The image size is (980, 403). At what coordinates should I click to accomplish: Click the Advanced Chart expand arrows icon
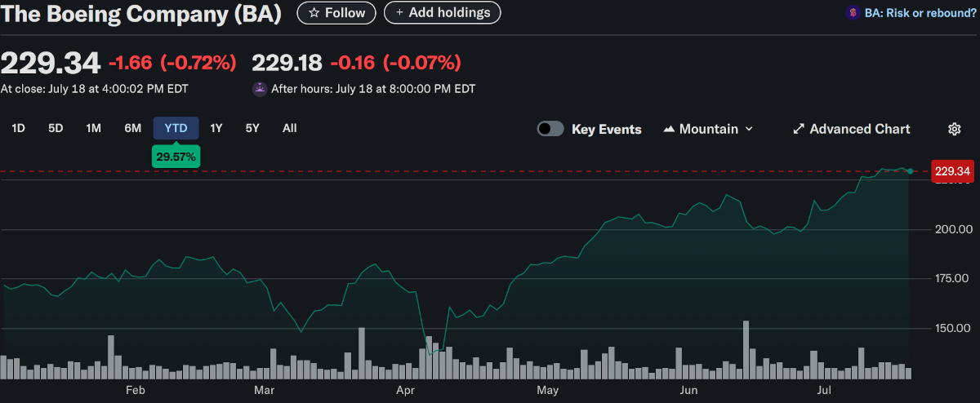coord(799,129)
